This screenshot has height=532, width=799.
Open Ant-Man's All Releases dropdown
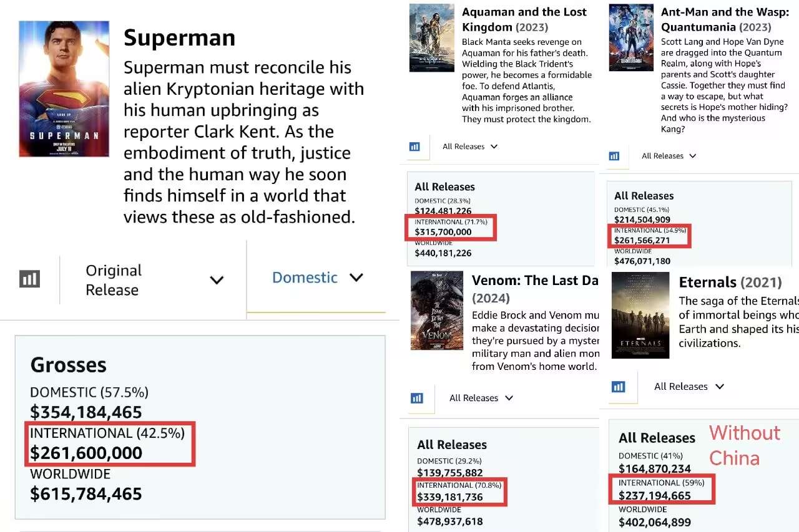669,156
